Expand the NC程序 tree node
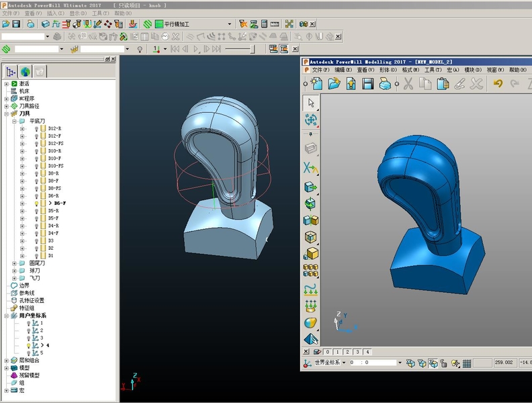Viewport: 532px width, 403px height. [x=7, y=99]
